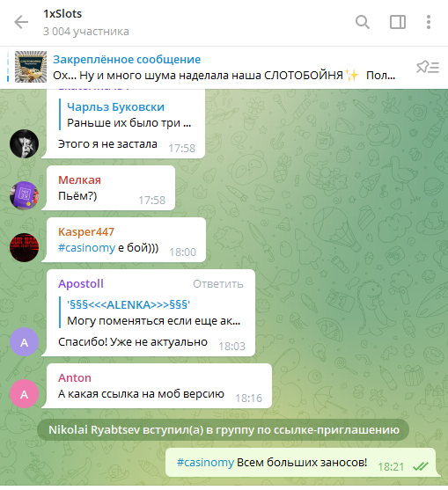Open Anton's profile via name label

coord(75,377)
